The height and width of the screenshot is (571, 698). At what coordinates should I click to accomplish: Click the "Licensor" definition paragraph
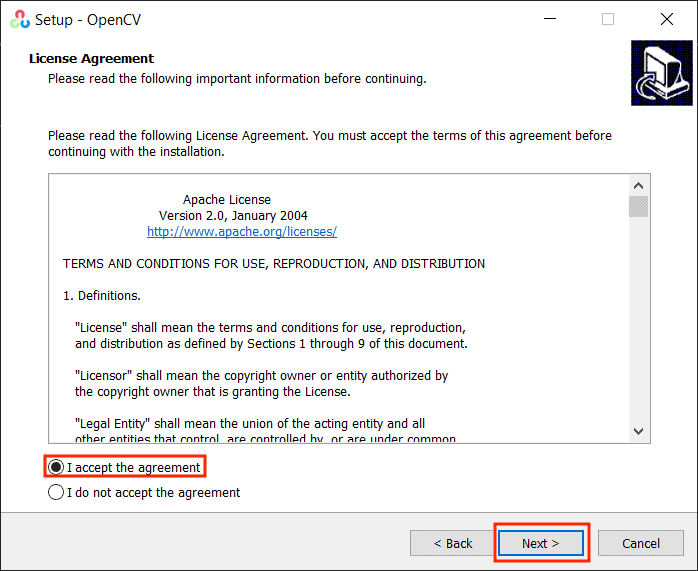tap(261, 384)
